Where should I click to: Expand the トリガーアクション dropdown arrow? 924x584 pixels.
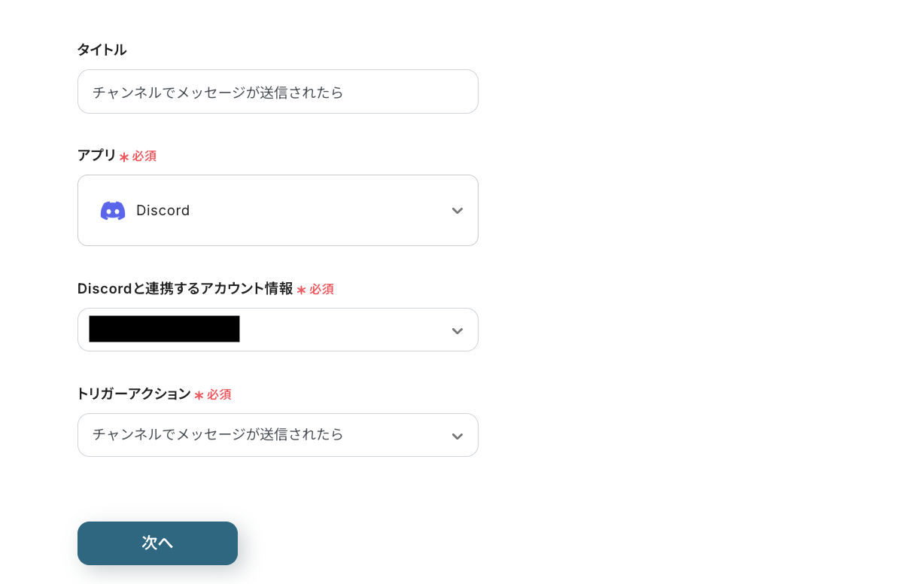click(x=457, y=436)
